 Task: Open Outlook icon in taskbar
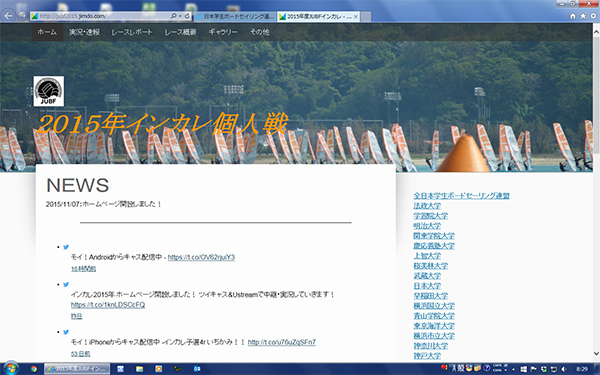[x=197, y=369]
